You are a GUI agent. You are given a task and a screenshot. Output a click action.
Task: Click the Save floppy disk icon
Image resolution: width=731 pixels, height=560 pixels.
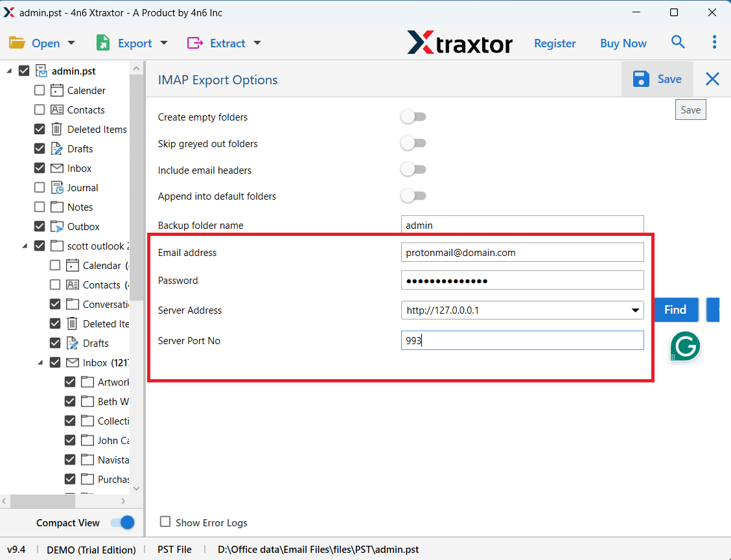tap(641, 79)
